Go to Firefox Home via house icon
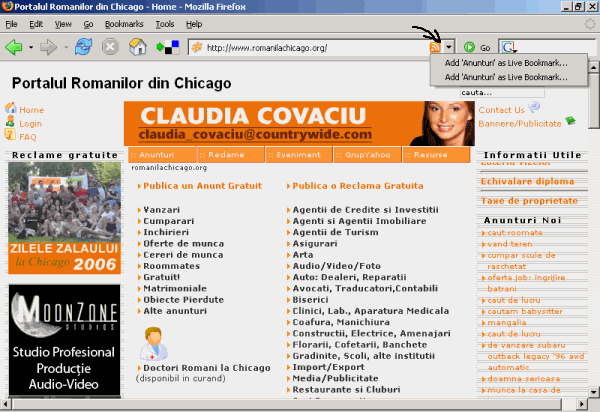 [x=138, y=47]
